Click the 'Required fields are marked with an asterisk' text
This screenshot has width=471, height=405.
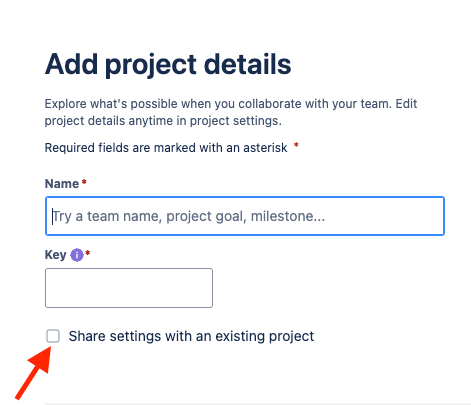166,148
